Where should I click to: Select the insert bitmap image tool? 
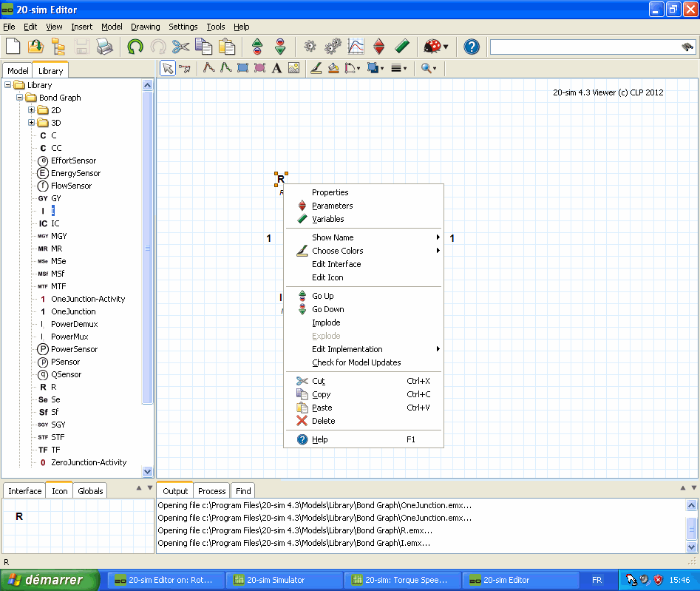click(293, 68)
